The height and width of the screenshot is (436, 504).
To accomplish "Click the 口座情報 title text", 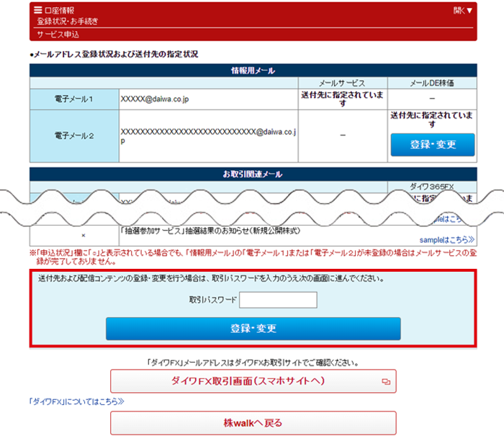I will (59, 10).
